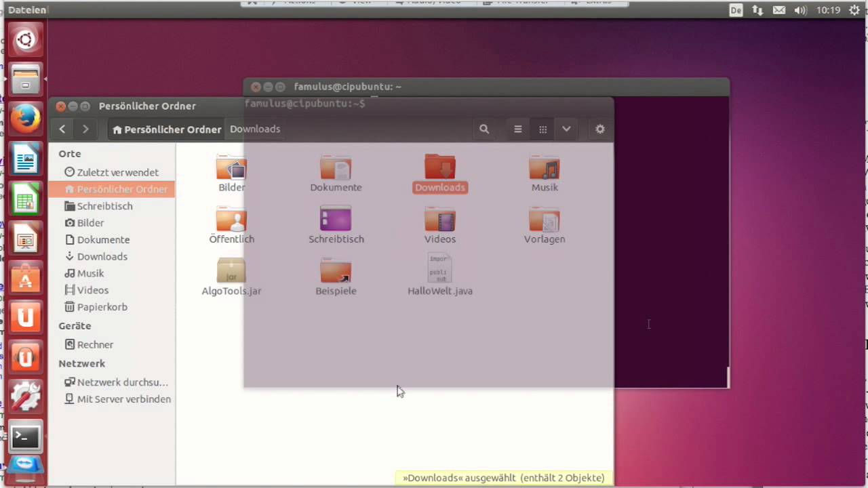Select the Musik folder in main view

[545, 174]
